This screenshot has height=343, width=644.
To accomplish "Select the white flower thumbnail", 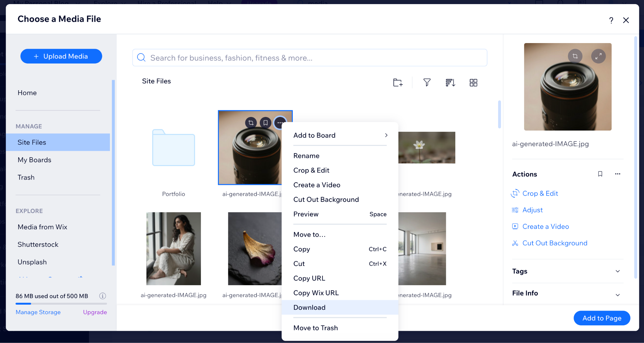I will click(427, 147).
